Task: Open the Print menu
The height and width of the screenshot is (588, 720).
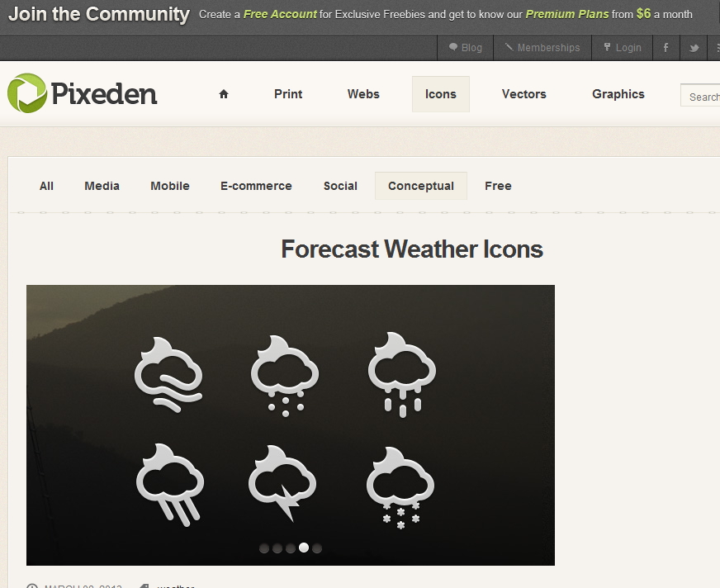Action: [288, 94]
